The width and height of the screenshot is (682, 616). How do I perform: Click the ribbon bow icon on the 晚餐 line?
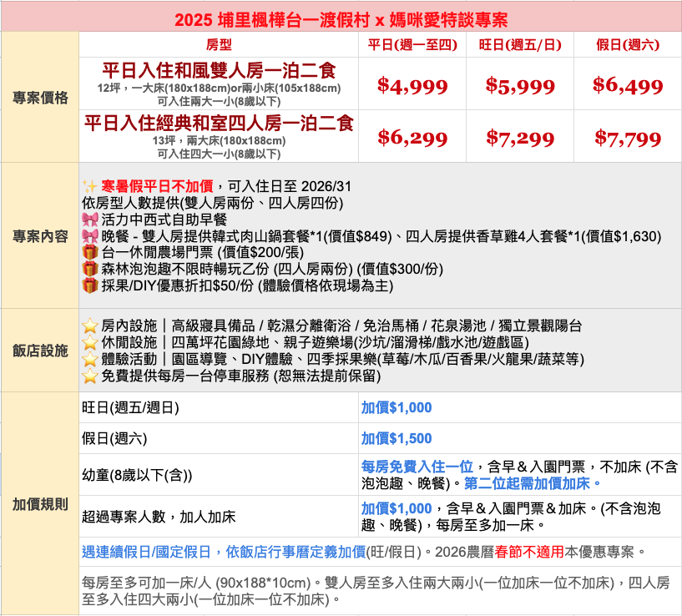(x=90, y=236)
